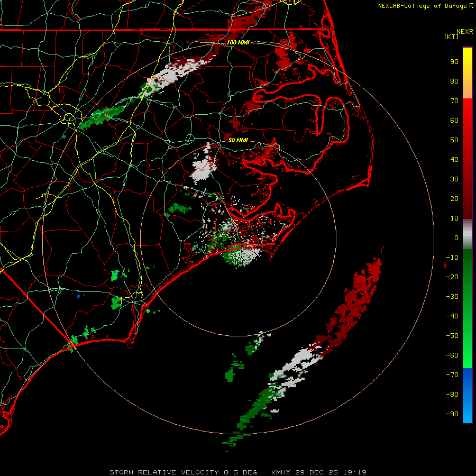
Task: Click the positive 50 value on velocity scale
Action: (454, 140)
